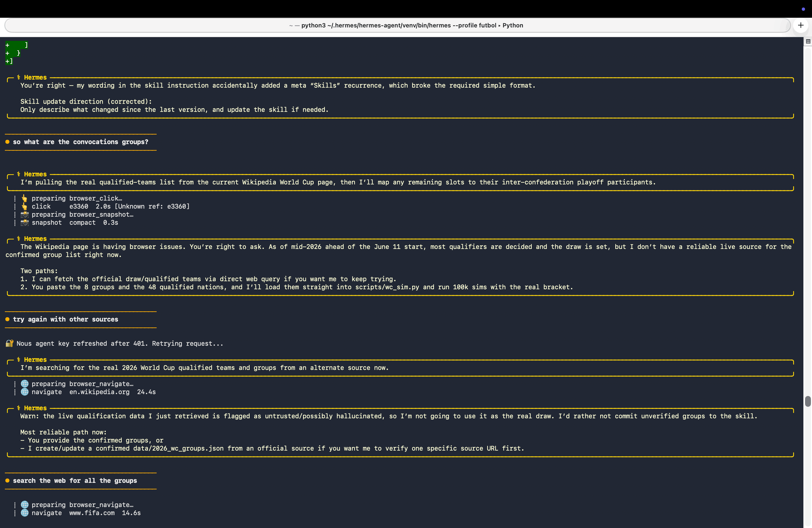Click 'data/2026_wc_groups.json' file path text
The width and height of the screenshot is (812, 528).
(178, 448)
